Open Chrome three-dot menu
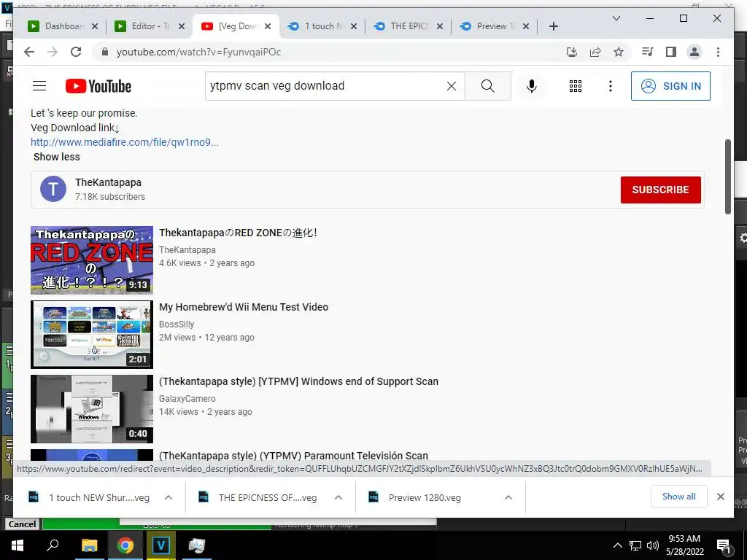747x560 pixels. [x=718, y=52]
